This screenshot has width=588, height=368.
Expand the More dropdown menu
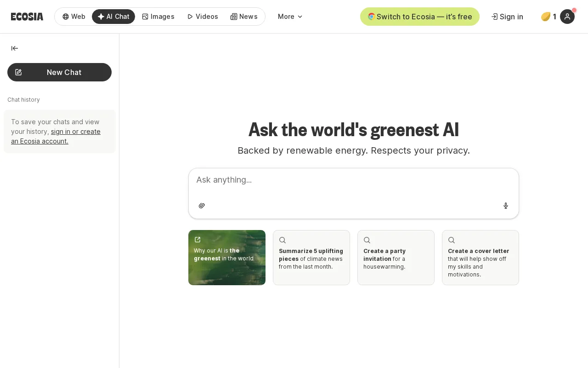click(x=290, y=17)
